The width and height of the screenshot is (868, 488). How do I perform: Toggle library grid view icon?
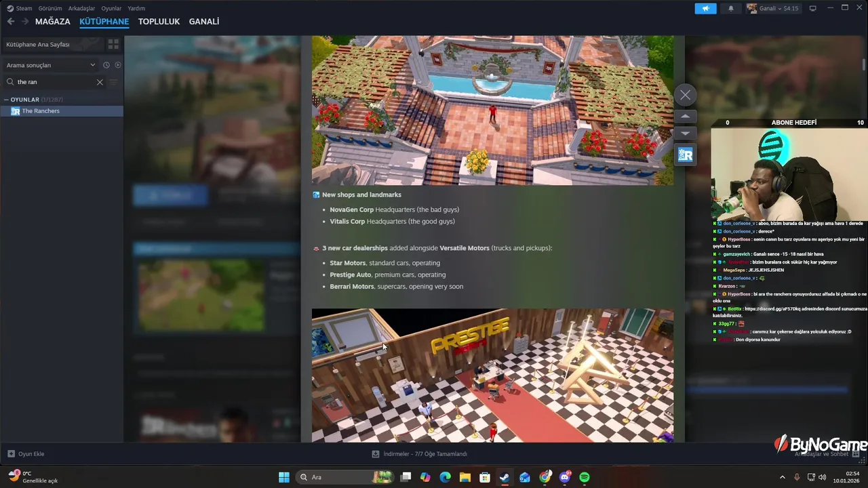(113, 44)
